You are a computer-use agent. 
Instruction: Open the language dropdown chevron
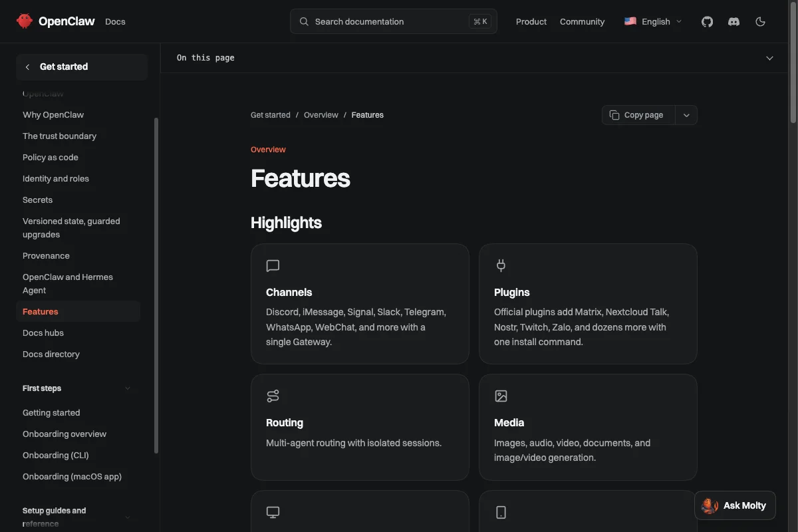coord(679,21)
